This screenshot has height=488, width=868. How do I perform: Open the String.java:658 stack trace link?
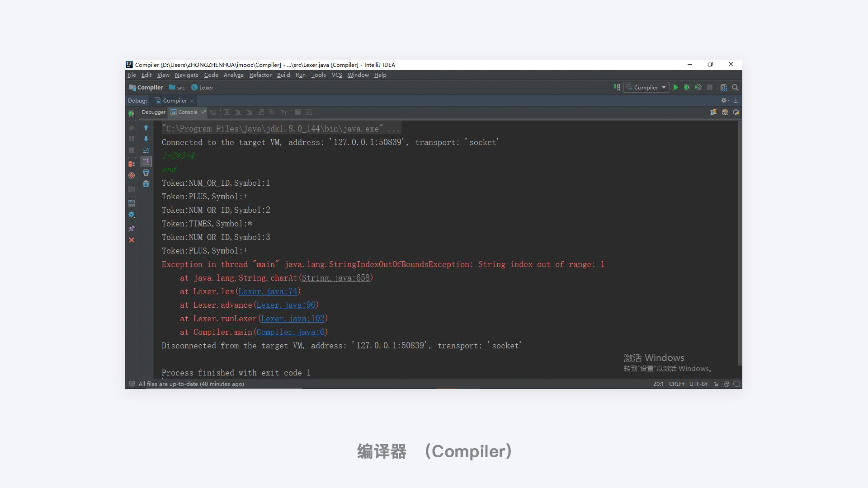(x=336, y=278)
